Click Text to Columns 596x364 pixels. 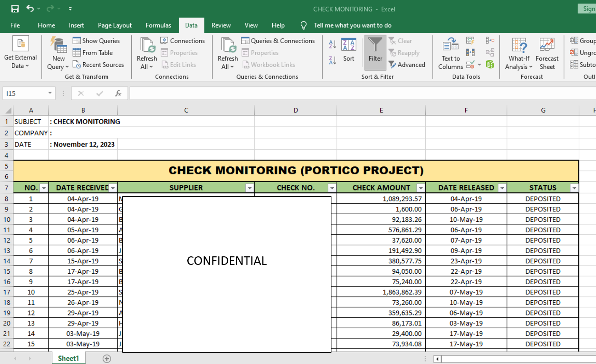click(x=450, y=53)
